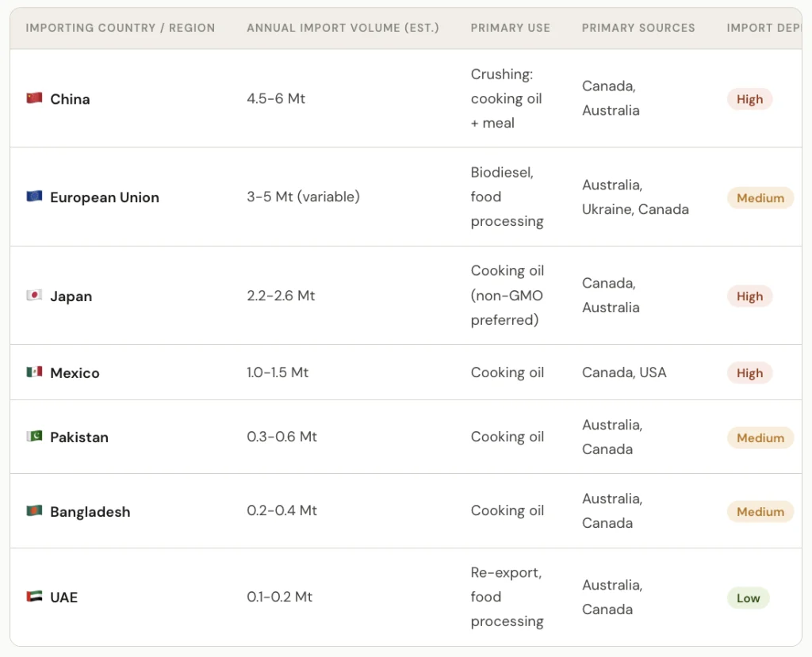
Task: Click the Japan flag icon
Action: click(34, 295)
